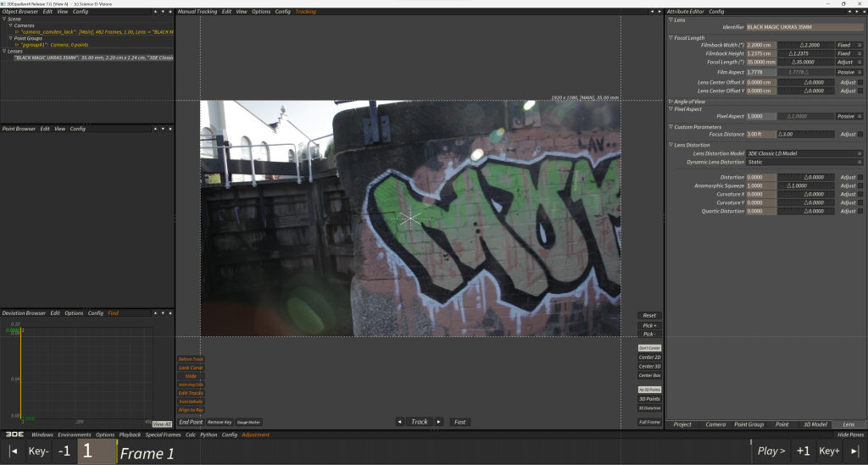868x465 pixels.
Task: Switch to the Point Group tab
Action: 748,424
